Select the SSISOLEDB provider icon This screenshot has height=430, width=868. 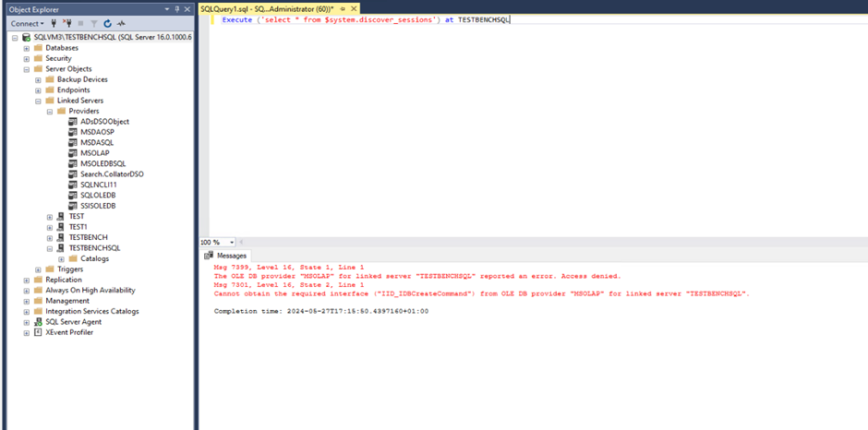[73, 206]
